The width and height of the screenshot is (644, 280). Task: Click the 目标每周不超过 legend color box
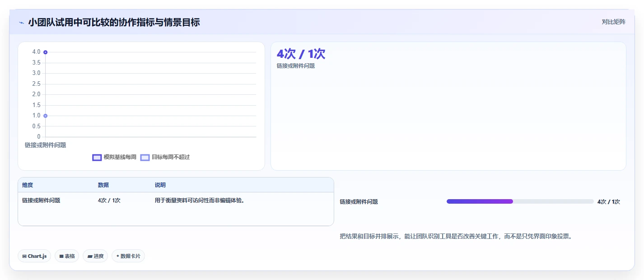pos(145,157)
